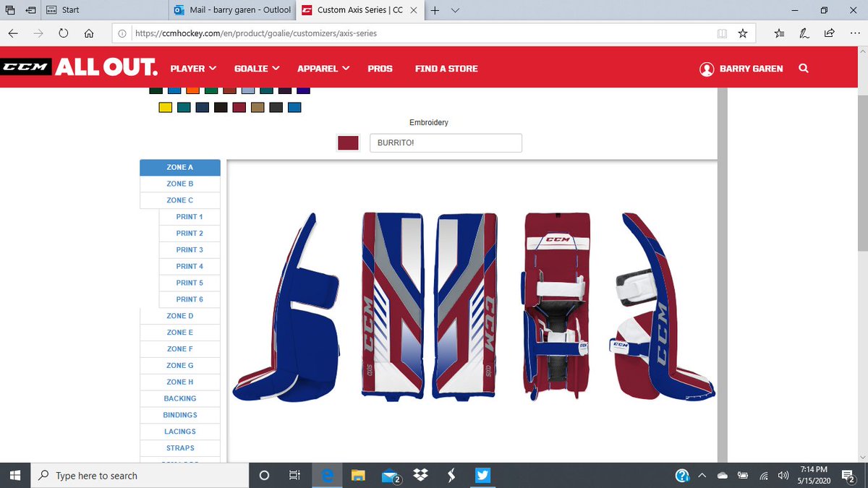The image size is (868, 488).
Task: Click the Barry Garen account avatar icon
Action: pos(707,69)
